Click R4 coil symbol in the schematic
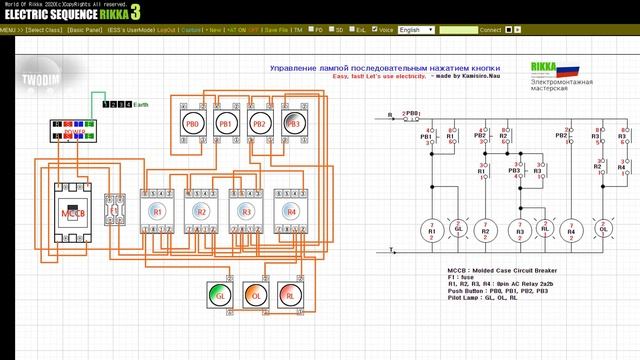Screen dimensions: 640x360 click(571, 231)
